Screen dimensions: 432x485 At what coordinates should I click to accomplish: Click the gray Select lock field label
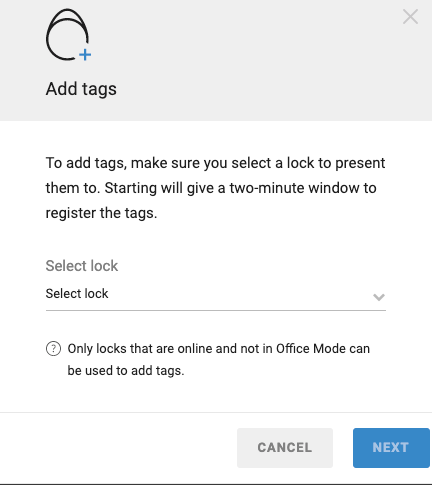coord(82,266)
